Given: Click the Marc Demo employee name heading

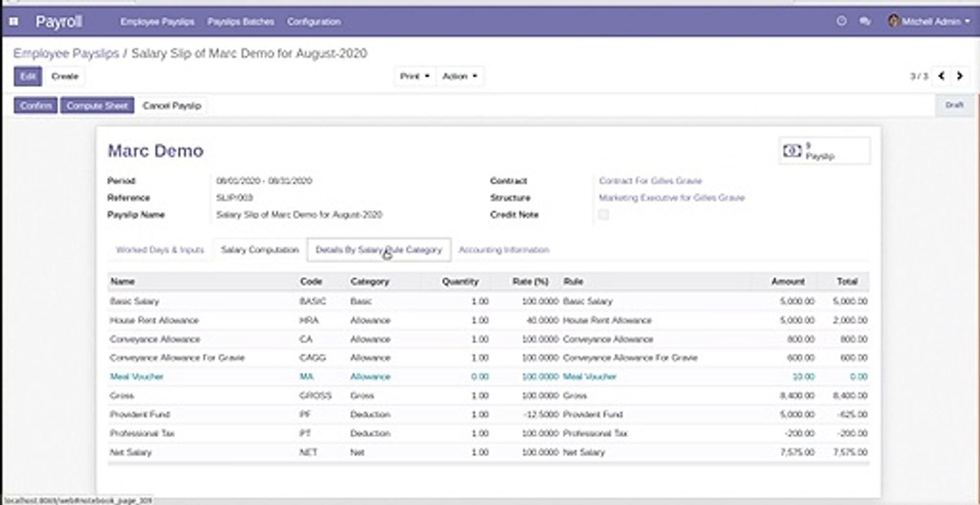Looking at the screenshot, I should (155, 151).
